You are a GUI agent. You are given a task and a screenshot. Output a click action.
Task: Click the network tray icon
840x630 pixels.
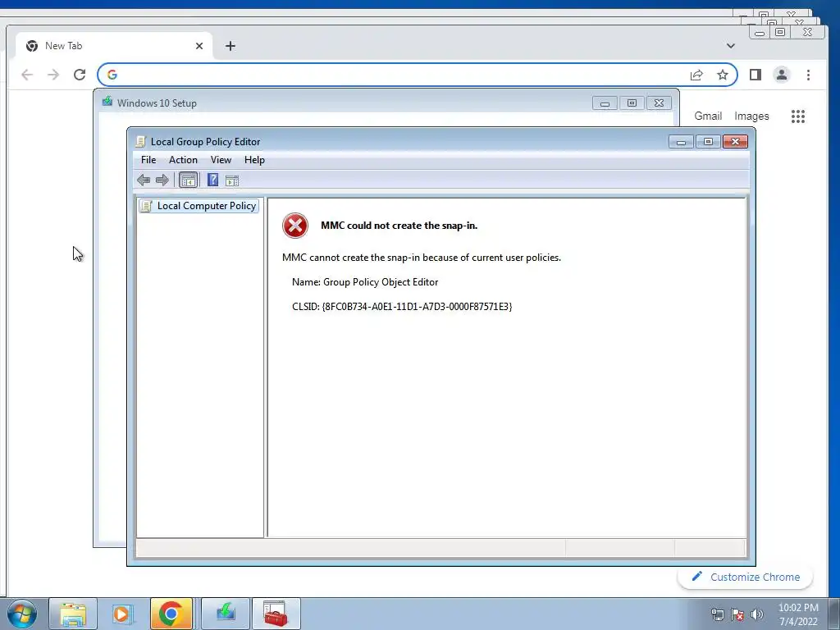pyautogui.click(x=717, y=615)
